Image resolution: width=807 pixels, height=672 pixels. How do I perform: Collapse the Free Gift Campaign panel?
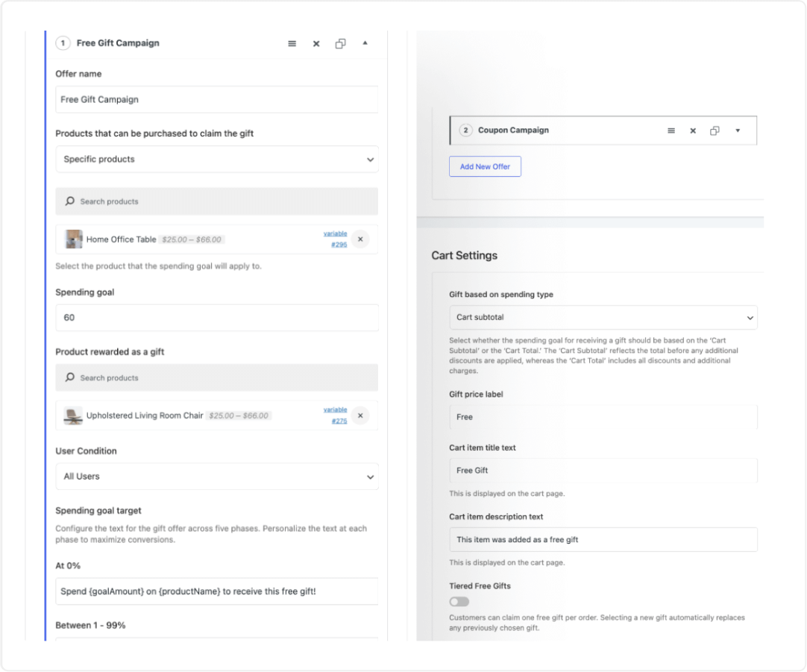(365, 43)
